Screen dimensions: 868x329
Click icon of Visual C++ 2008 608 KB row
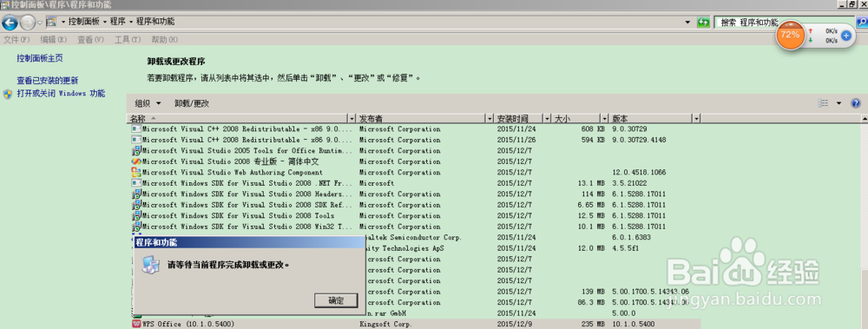tap(136, 129)
